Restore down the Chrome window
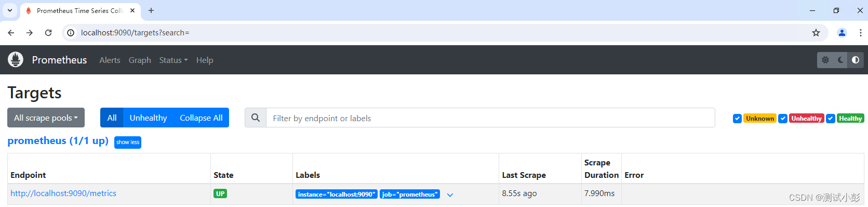Image resolution: width=868 pixels, height=207 pixels. (836, 10)
